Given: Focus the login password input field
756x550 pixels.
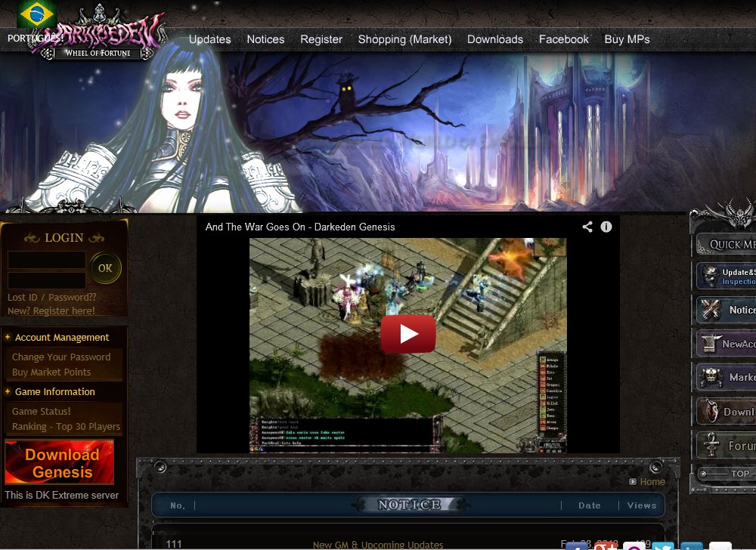Looking at the screenshot, I should click(47, 281).
